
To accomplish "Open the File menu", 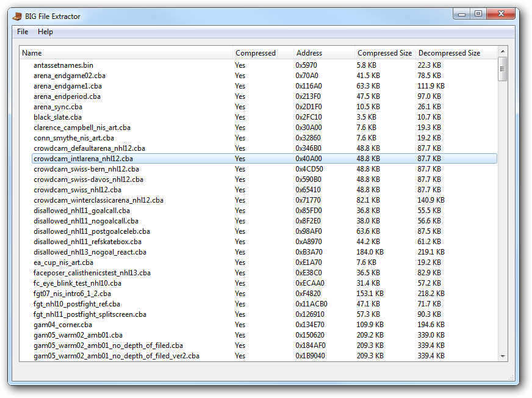I will 23,32.
